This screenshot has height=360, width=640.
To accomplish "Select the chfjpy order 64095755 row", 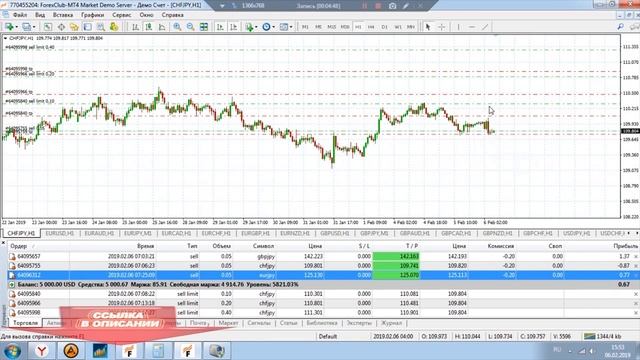I will click(323, 266).
